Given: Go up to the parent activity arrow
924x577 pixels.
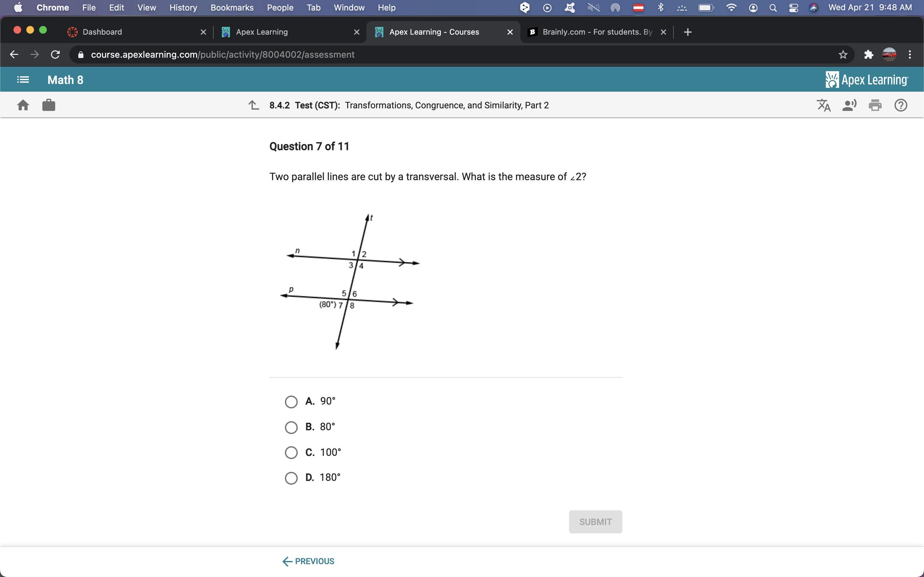Looking at the screenshot, I should [254, 105].
